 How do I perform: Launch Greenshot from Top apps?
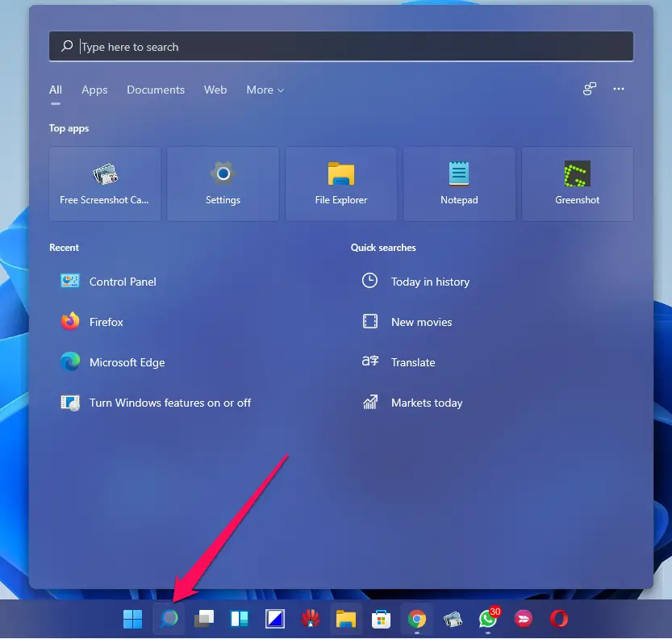pyautogui.click(x=578, y=184)
